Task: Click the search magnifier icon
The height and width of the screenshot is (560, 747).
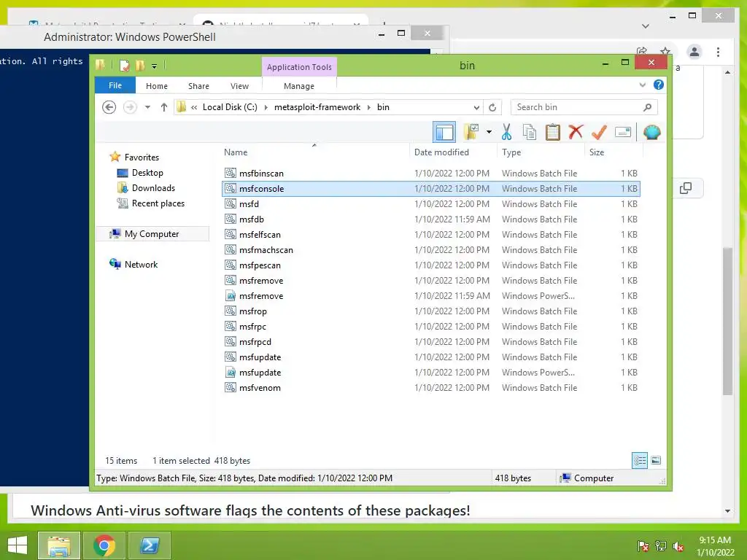Action: click(x=648, y=107)
